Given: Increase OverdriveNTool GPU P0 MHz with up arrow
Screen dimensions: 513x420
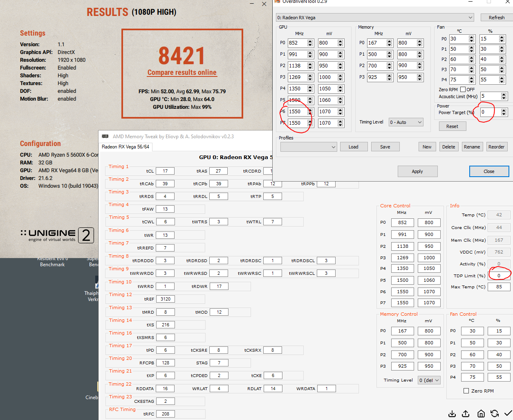Looking at the screenshot, I should pos(310,41).
